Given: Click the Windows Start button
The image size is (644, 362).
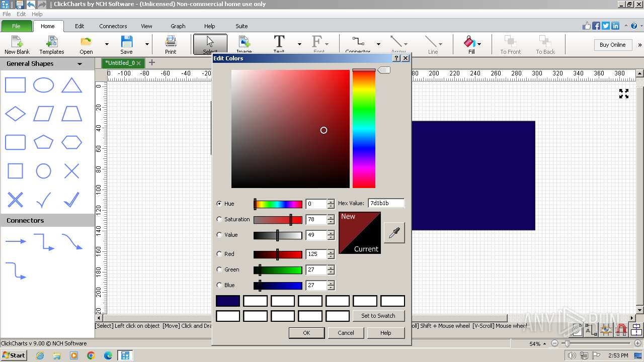Looking at the screenshot, I should click(x=14, y=355).
